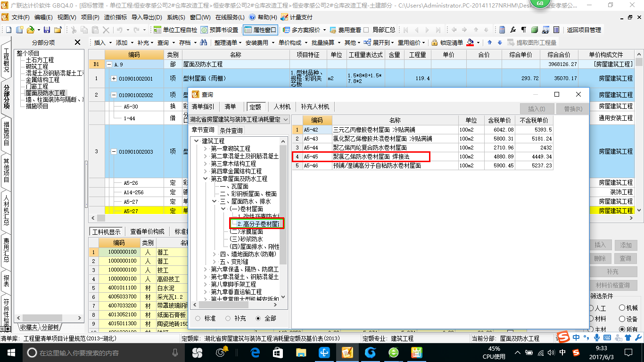Select the 所有 filter radio button

[x=622, y=329]
